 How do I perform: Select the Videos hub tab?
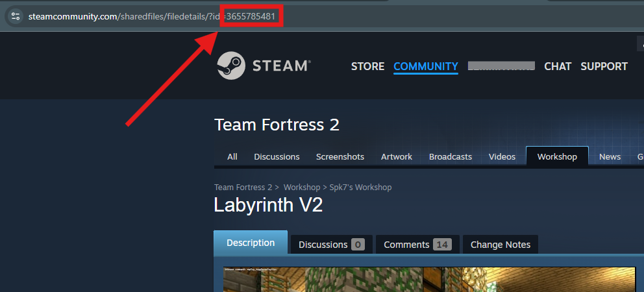pyautogui.click(x=502, y=156)
